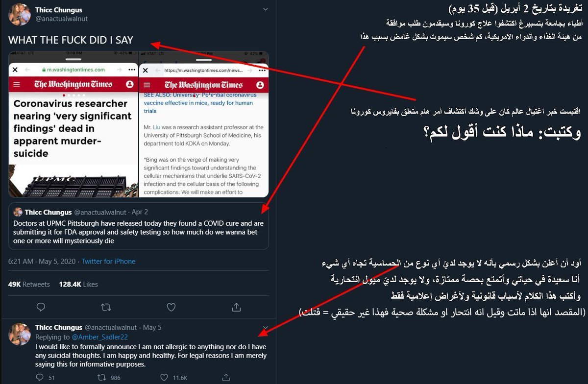This screenshot has width=588, height=384.
Task: Click the Twitter for iPhone source link
Action: click(108, 262)
